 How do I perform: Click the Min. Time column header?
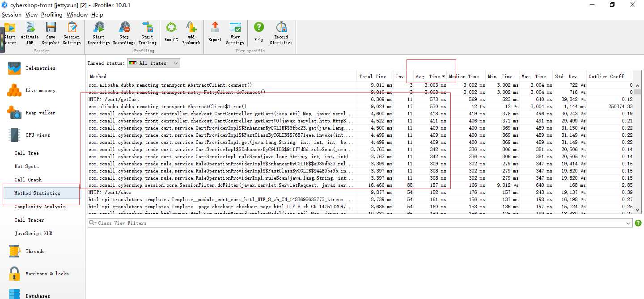502,76
